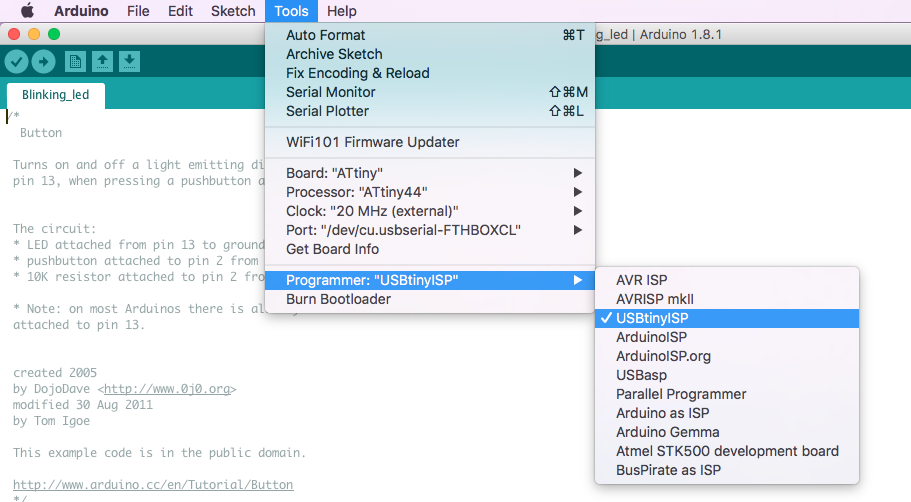Screen dimensions: 911x502
Task: Expand the Programmer: "USBtinyISP" submenu
Action: pyautogui.click(x=430, y=280)
